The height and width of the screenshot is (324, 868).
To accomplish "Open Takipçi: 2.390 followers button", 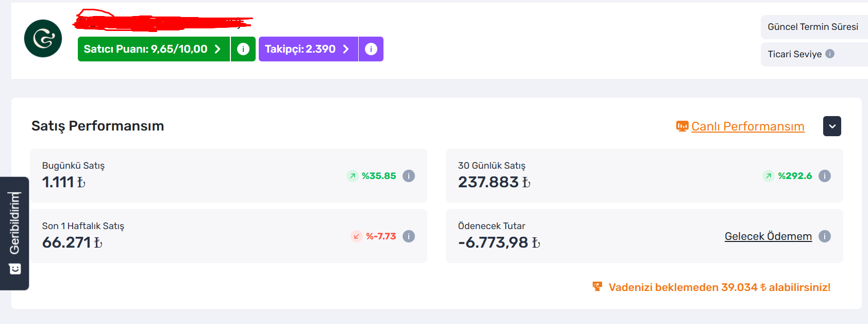I will point(308,49).
